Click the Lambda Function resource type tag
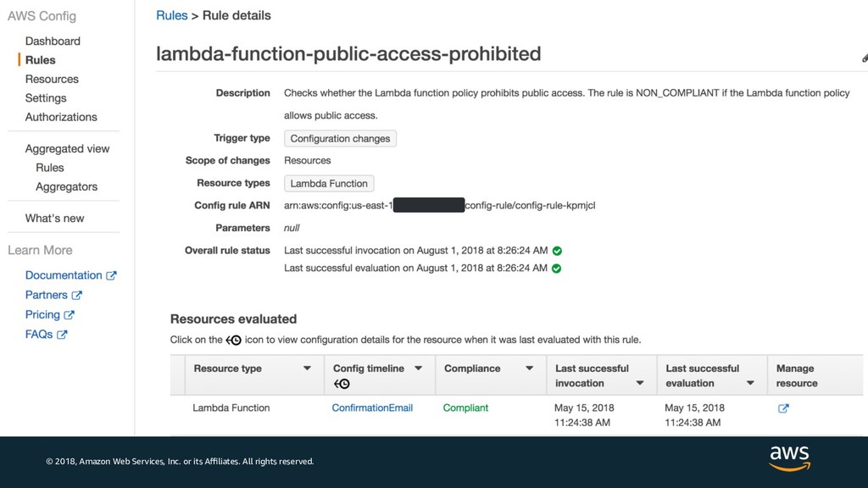The image size is (868, 488). coord(329,184)
